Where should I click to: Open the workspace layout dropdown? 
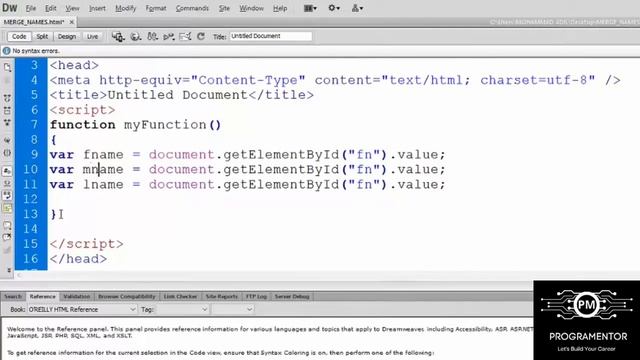(310, 8)
